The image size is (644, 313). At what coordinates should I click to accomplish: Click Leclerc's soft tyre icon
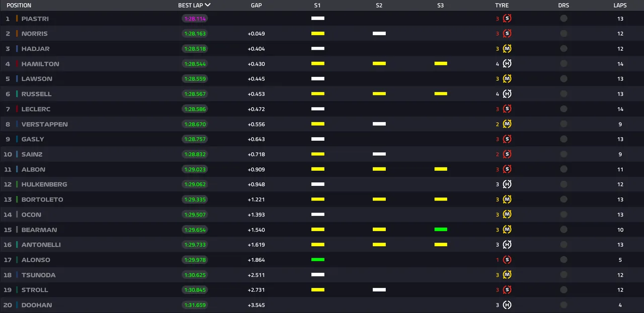507,109
